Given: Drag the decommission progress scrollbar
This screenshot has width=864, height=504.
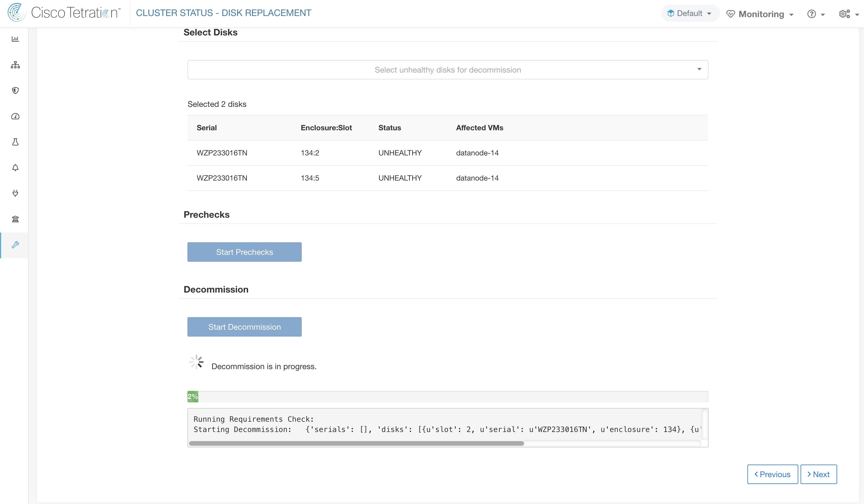Looking at the screenshot, I should [x=356, y=443].
